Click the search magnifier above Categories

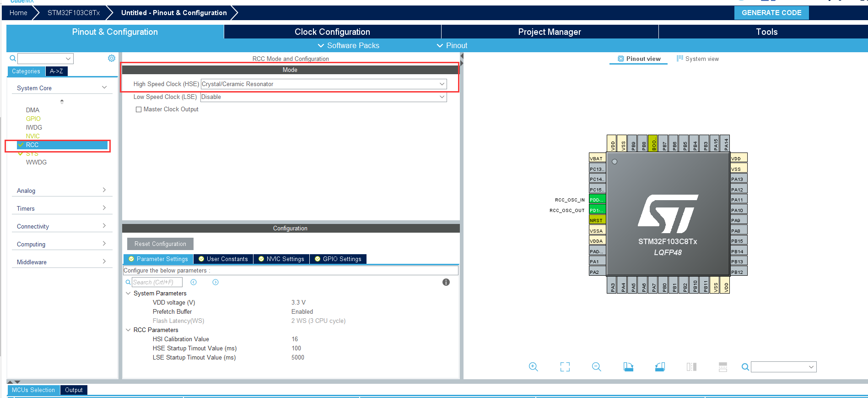click(x=13, y=58)
